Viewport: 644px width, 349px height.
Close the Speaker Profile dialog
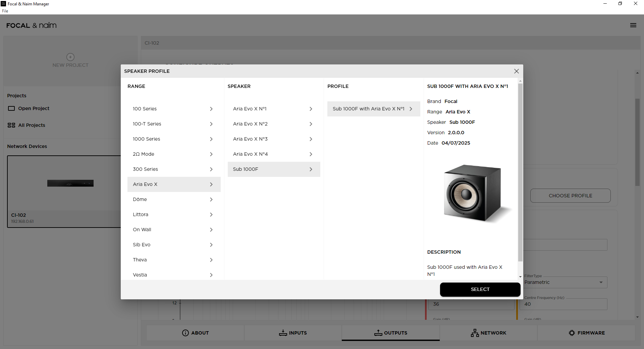[516, 71]
